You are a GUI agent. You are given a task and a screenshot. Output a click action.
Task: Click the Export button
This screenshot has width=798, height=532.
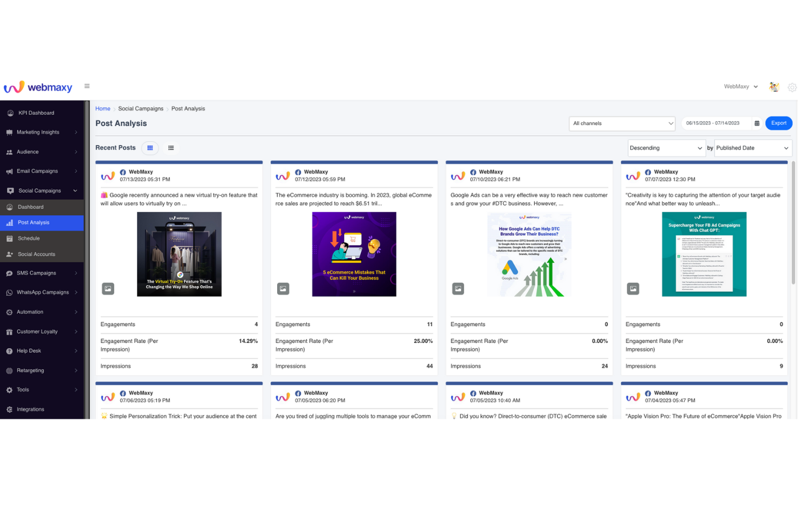point(779,123)
